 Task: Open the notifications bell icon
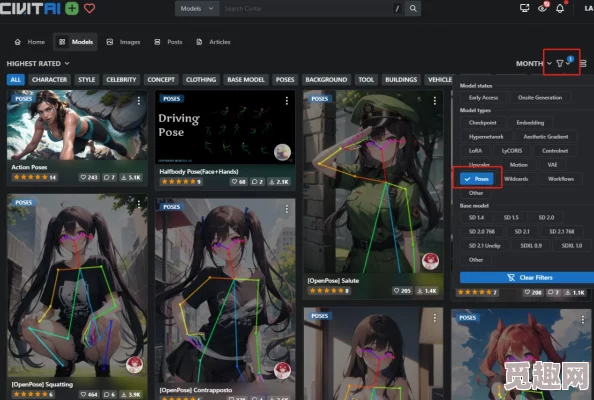pos(560,9)
